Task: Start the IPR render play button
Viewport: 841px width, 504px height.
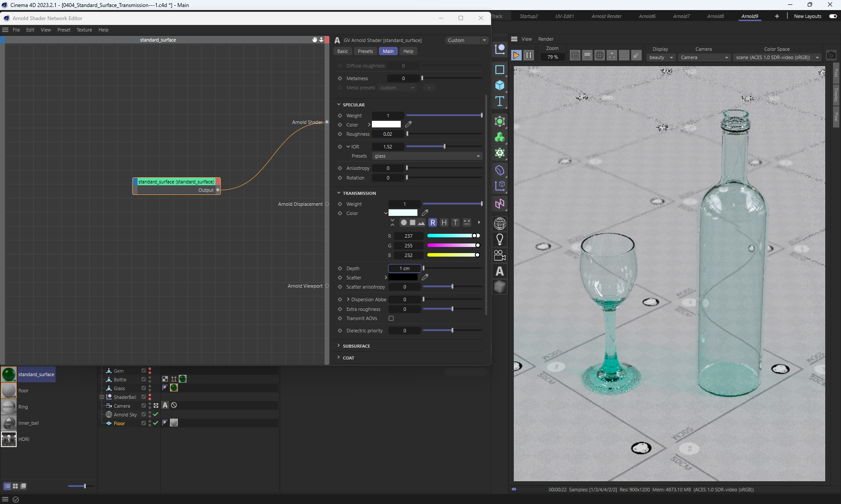Action: coord(516,55)
